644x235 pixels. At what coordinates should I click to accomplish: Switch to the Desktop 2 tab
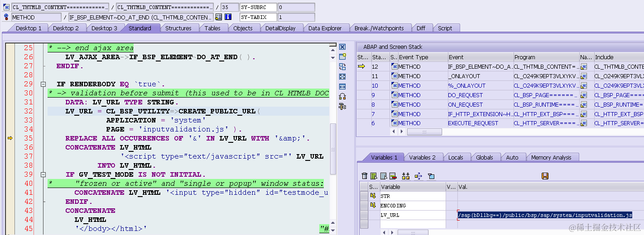click(66, 28)
